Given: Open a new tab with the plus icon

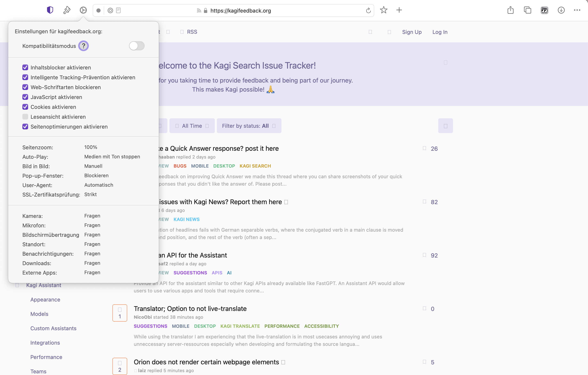Looking at the screenshot, I should click(399, 10).
